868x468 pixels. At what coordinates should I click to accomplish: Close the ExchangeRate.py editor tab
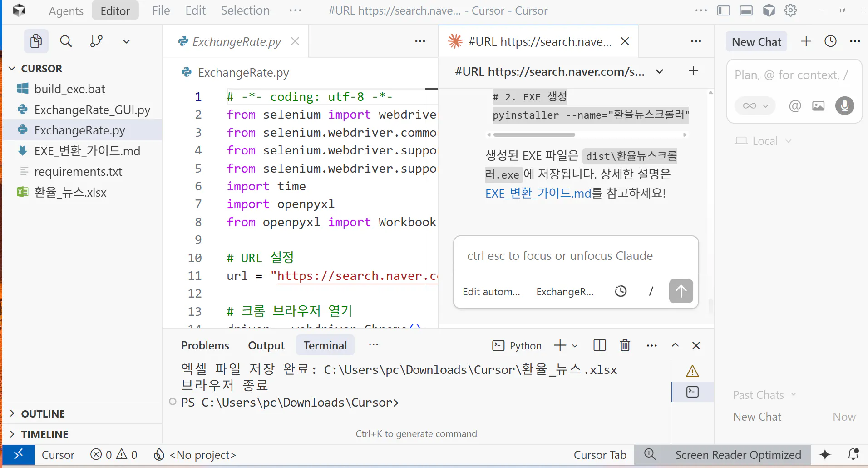(x=295, y=41)
